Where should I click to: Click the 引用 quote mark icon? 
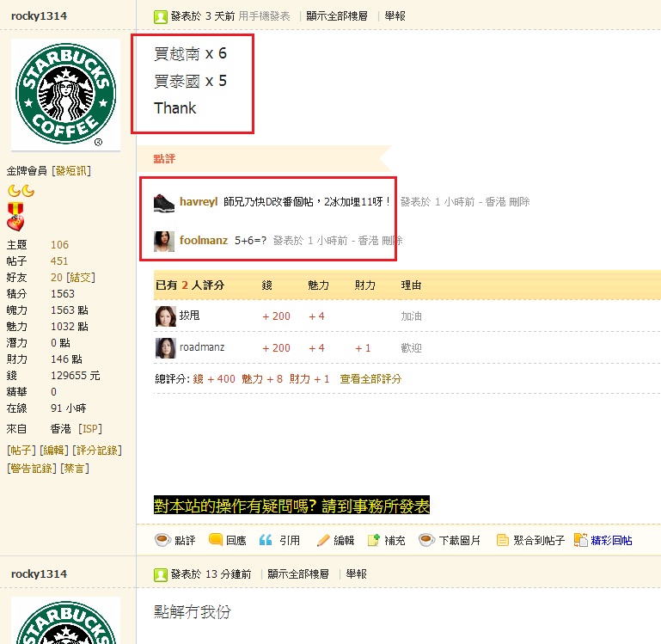pos(266,540)
